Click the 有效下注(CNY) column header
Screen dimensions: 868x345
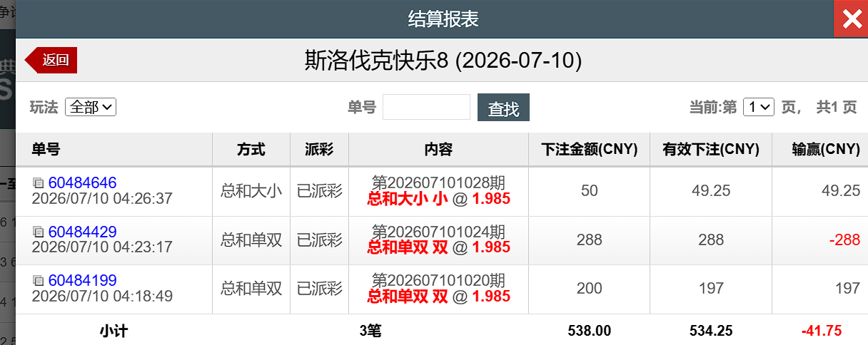[711, 150]
